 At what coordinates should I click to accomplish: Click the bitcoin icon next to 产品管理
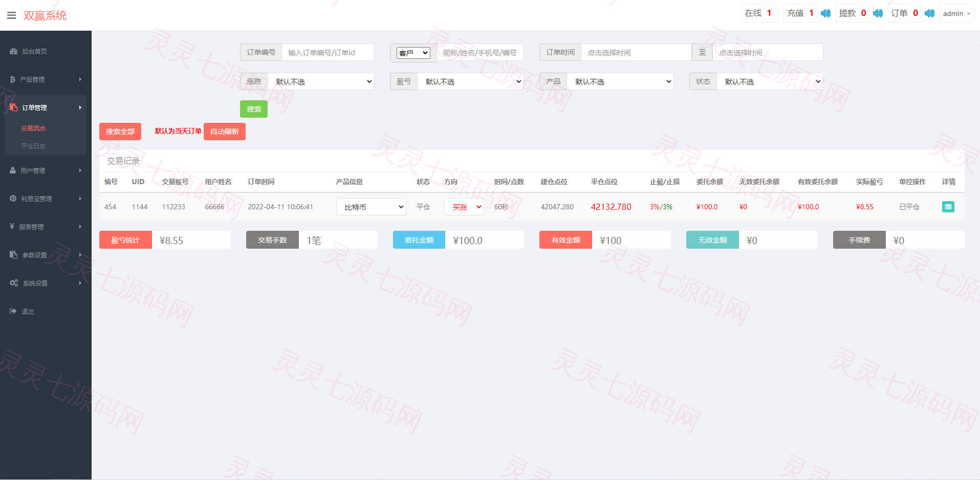point(13,79)
